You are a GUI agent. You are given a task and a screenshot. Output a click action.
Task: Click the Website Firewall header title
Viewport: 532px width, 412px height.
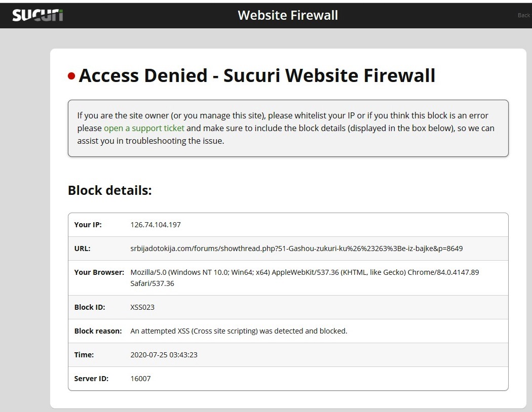point(288,15)
